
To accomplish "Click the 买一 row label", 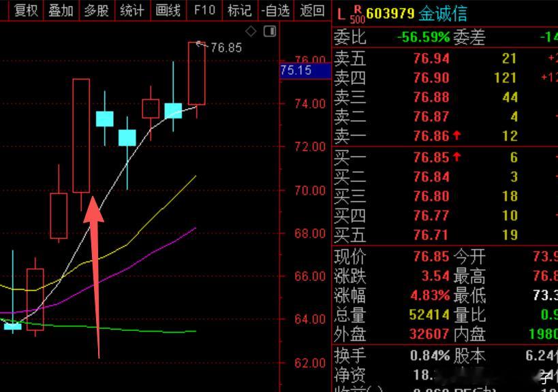I will pyautogui.click(x=350, y=157).
